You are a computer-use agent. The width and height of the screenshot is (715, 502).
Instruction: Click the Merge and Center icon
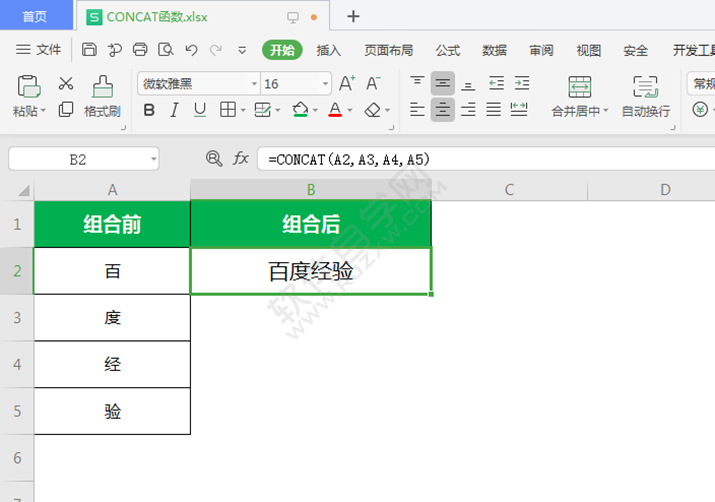tap(580, 87)
